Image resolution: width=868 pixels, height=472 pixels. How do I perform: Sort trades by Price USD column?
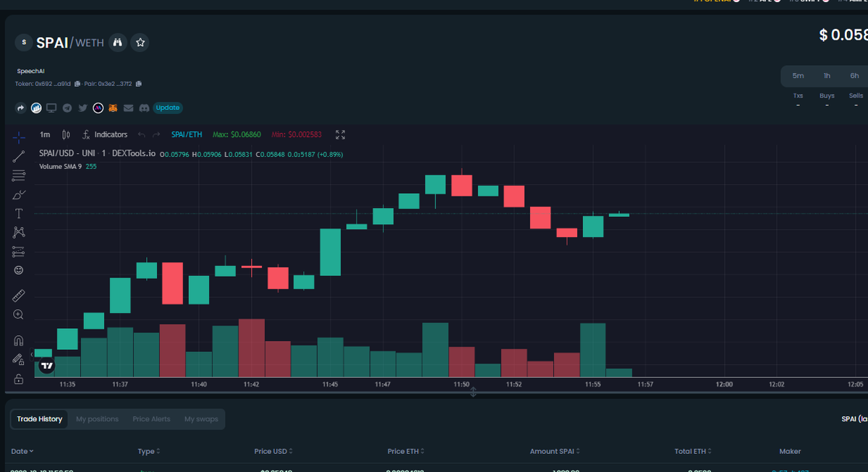274,451
